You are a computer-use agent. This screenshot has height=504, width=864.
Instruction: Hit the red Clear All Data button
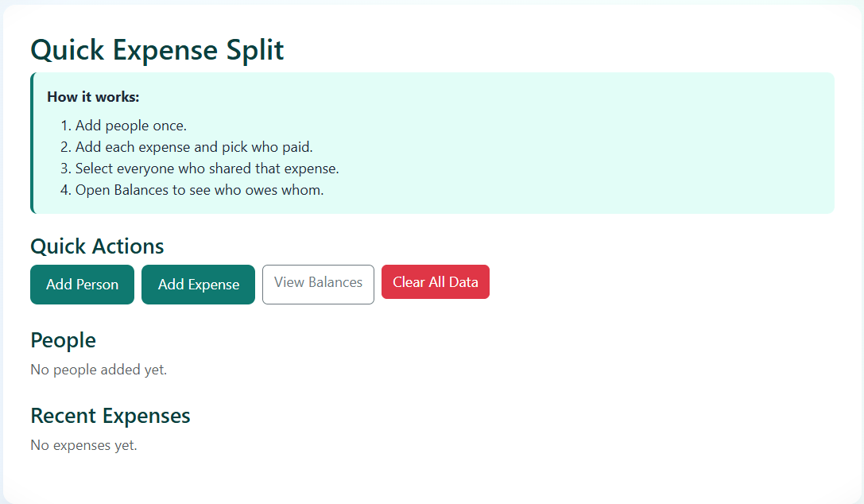pos(435,282)
